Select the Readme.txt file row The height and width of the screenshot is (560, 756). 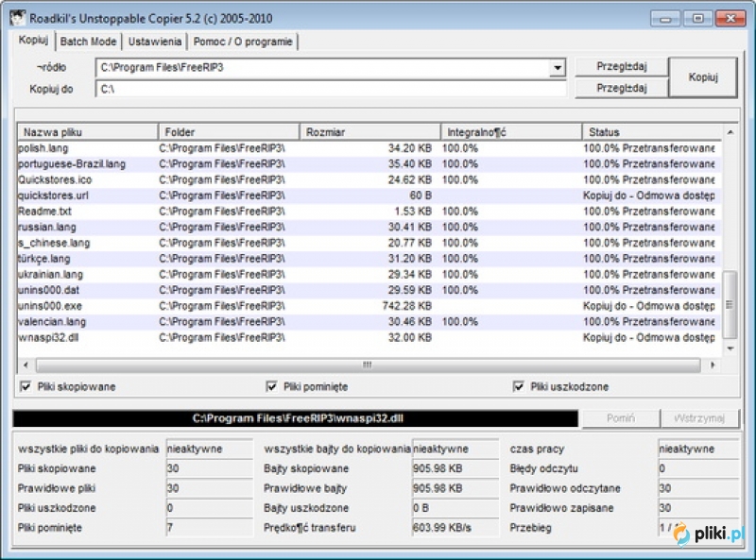(x=369, y=212)
